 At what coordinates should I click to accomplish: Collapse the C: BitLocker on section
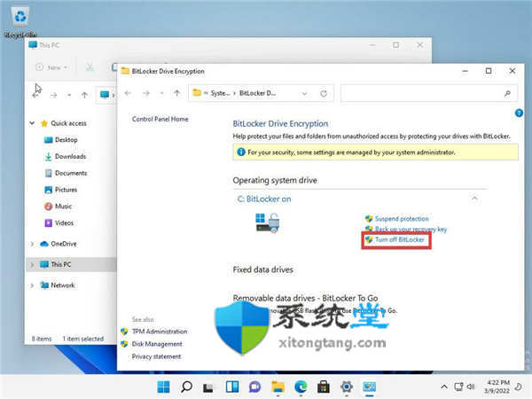coord(474,198)
